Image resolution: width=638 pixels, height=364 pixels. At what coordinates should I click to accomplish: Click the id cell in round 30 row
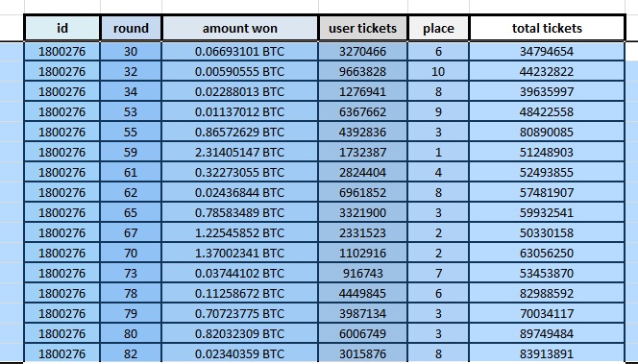[x=61, y=52]
